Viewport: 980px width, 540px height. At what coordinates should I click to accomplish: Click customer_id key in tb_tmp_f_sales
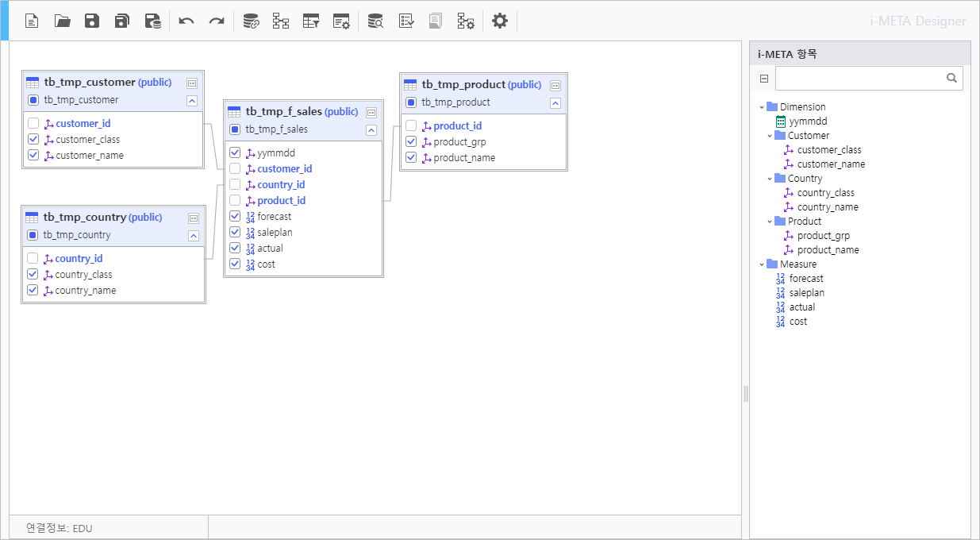point(285,168)
